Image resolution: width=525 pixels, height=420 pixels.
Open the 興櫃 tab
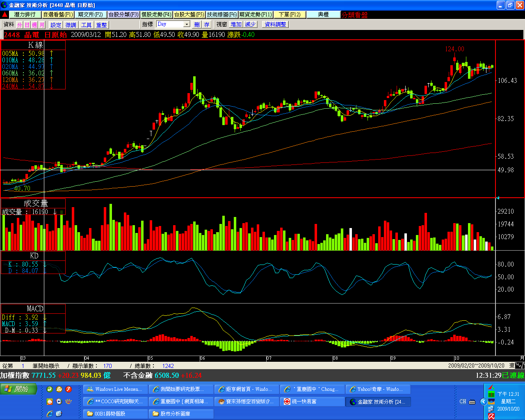coord(324,14)
